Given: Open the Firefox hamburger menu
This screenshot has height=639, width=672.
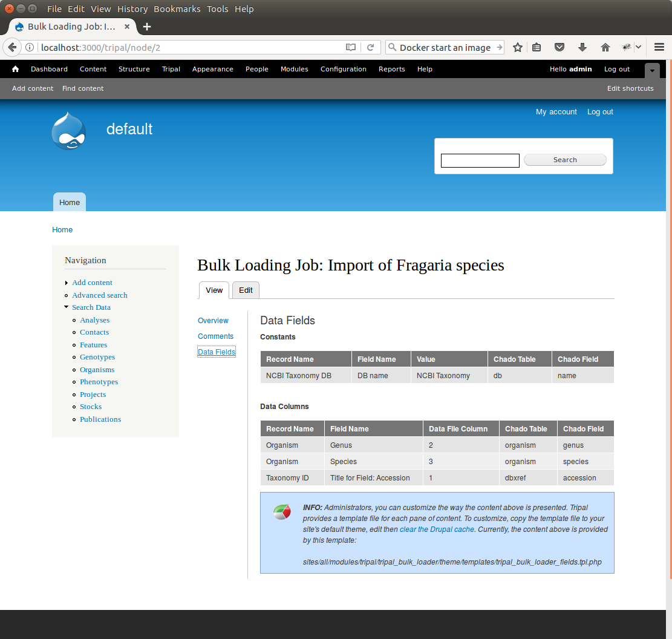Looking at the screenshot, I should click(x=659, y=47).
